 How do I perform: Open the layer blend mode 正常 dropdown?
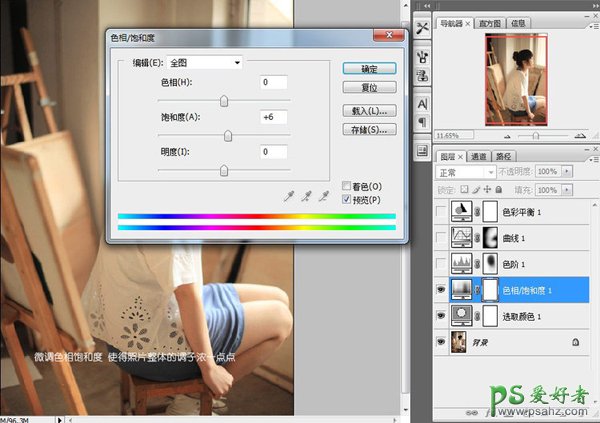(x=467, y=171)
